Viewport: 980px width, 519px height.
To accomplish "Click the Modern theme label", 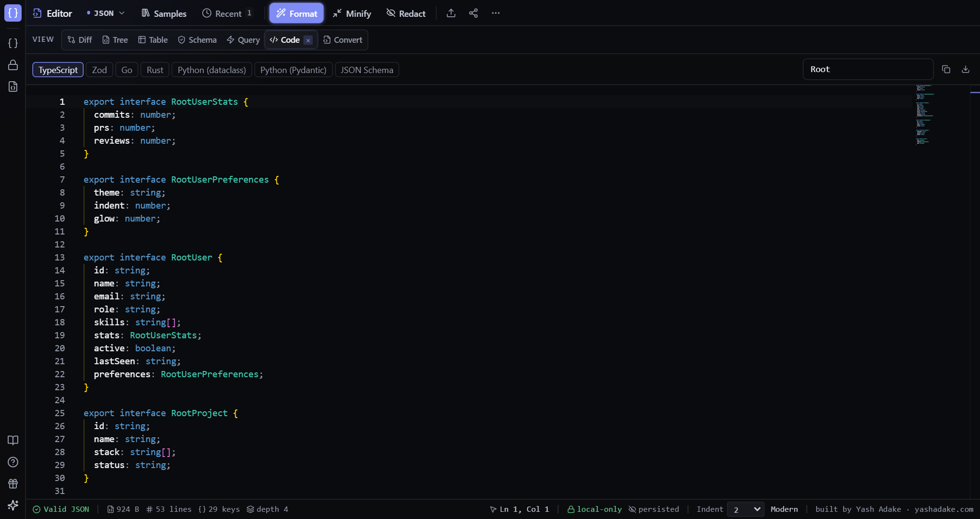I will [784, 509].
